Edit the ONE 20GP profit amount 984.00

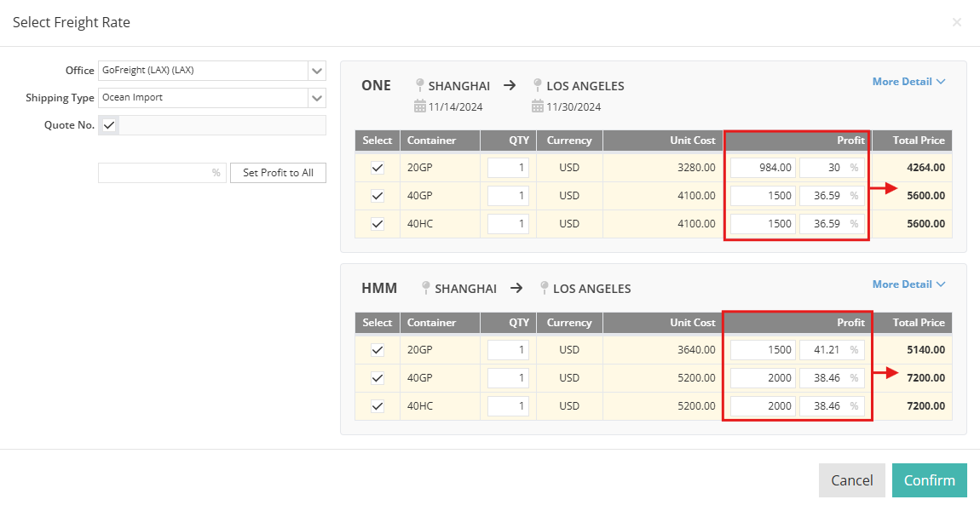tap(763, 168)
